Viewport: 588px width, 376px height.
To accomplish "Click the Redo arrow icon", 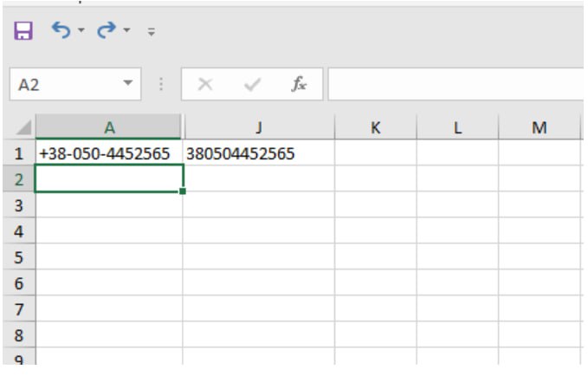I will pyautogui.click(x=106, y=31).
